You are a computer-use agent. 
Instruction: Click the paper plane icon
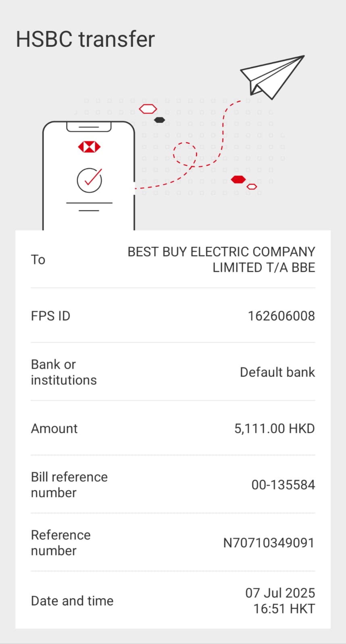click(x=272, y=76)
